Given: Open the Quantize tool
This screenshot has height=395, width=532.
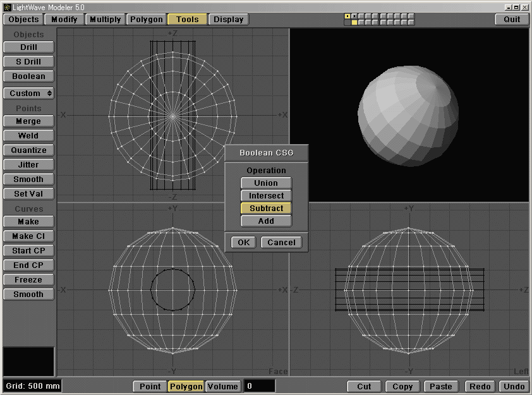Looking at the screenshot, I should (28, 150).
